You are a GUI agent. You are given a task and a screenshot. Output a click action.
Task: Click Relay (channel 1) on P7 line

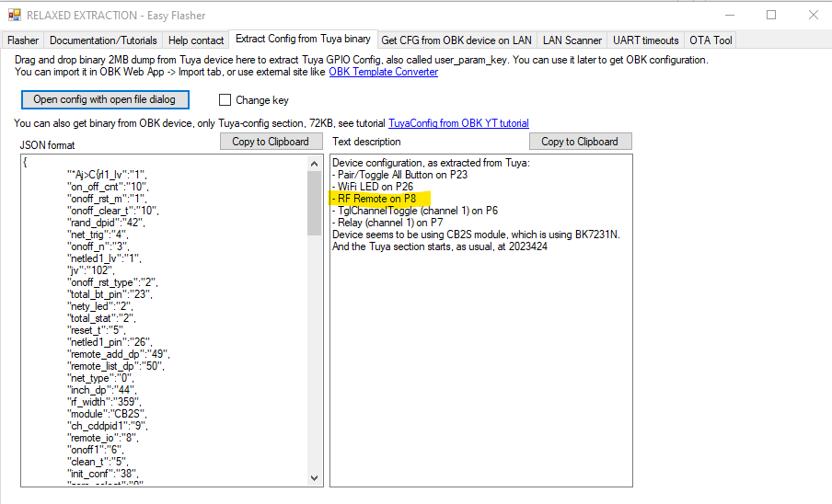click(387, 223)
